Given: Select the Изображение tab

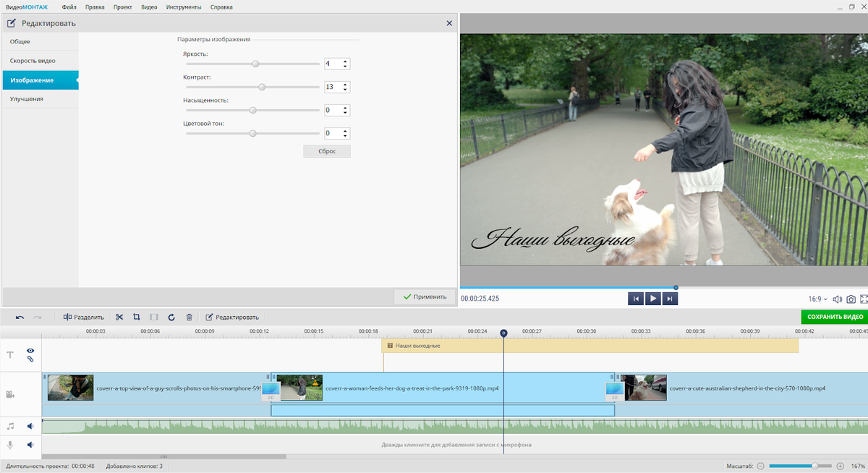Looking at the screenshot, I should pos(41,80).
